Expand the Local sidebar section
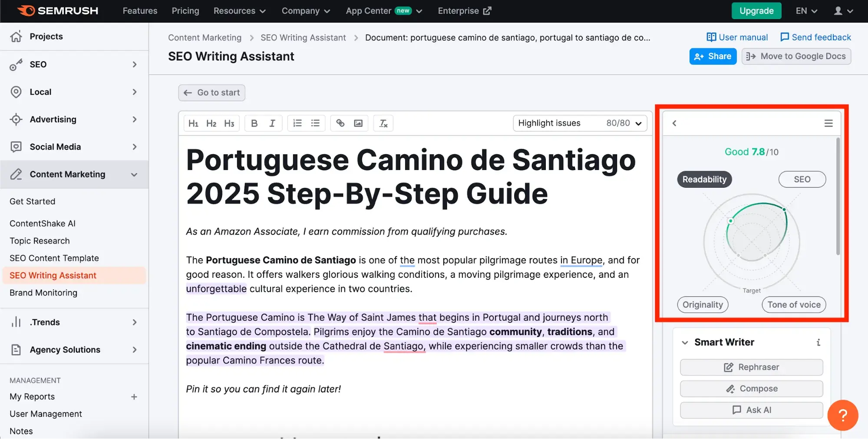The image size is (868, 439). point(135,92)
